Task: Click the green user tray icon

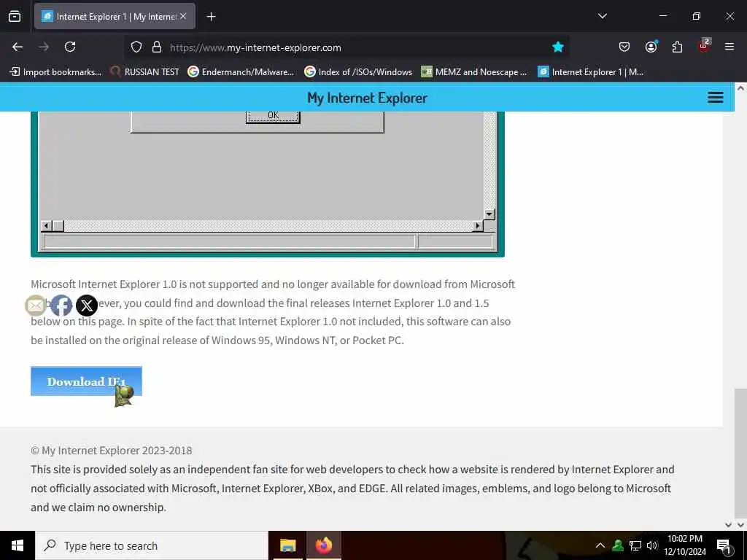Action: click(618, 545)
